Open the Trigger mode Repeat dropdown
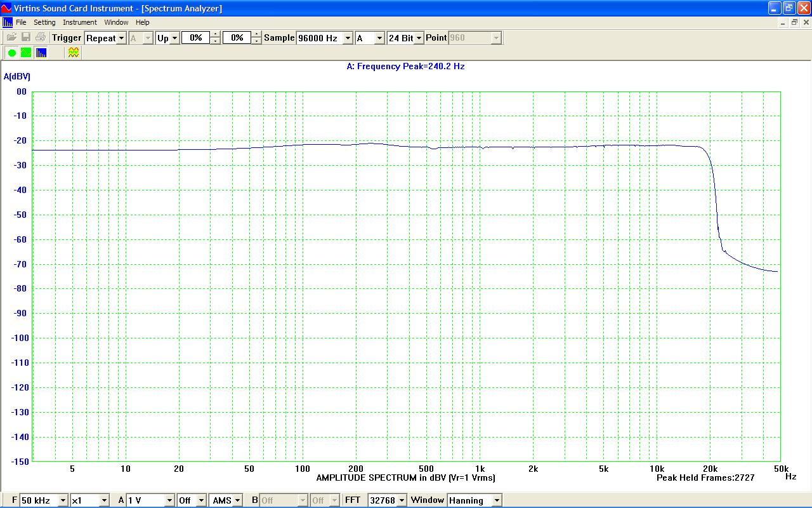 click(105, 38)
